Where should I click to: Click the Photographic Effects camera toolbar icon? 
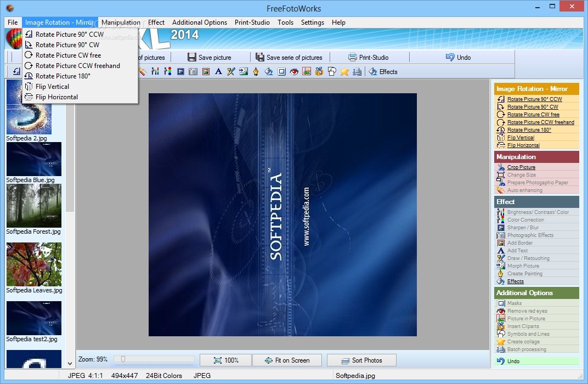click(x=193, y=71)
